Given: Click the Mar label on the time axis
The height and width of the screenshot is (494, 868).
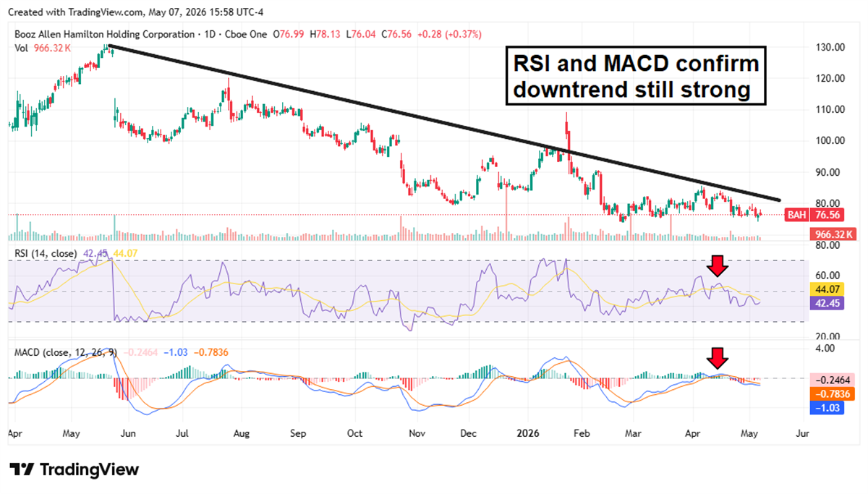Looking at the screenshot, I should (632, 435).
